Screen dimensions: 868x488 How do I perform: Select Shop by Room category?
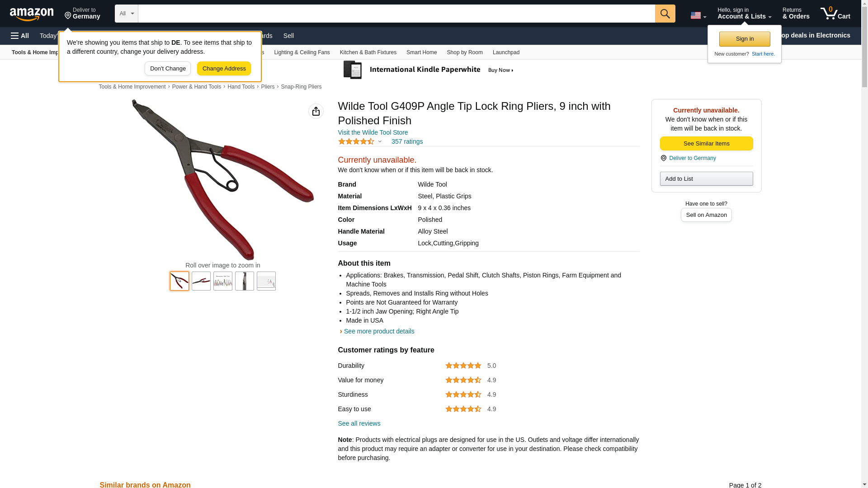464,52
